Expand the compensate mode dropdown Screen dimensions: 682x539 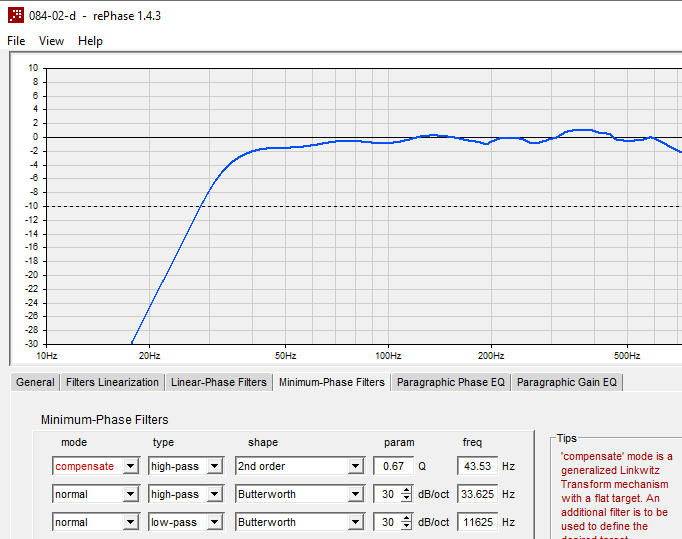tap(130, 466)
